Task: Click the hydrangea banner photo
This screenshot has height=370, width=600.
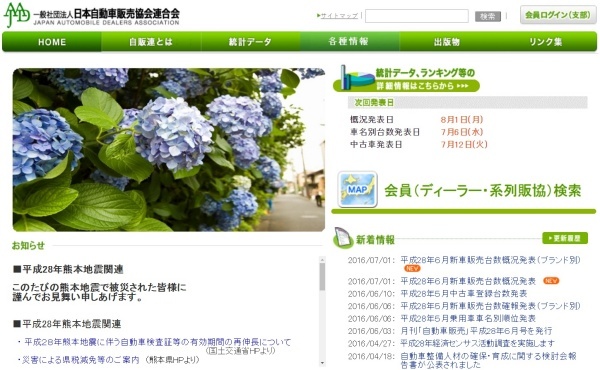Action: [169, 150]
